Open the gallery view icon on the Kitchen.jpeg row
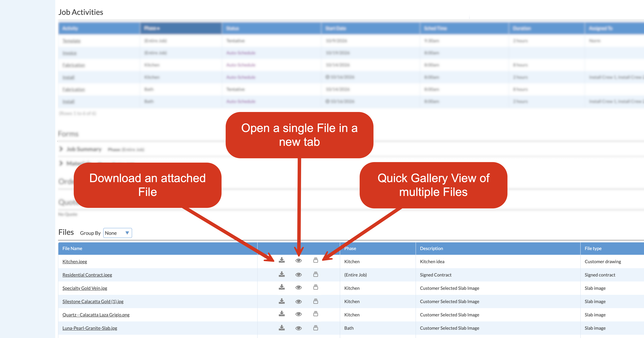644x338 pixels. coord(316,260)
